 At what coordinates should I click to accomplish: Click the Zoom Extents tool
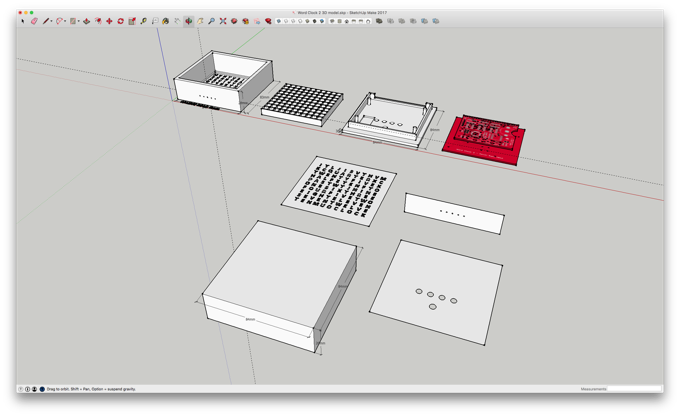pyautogui.click(x=222, y=21)
